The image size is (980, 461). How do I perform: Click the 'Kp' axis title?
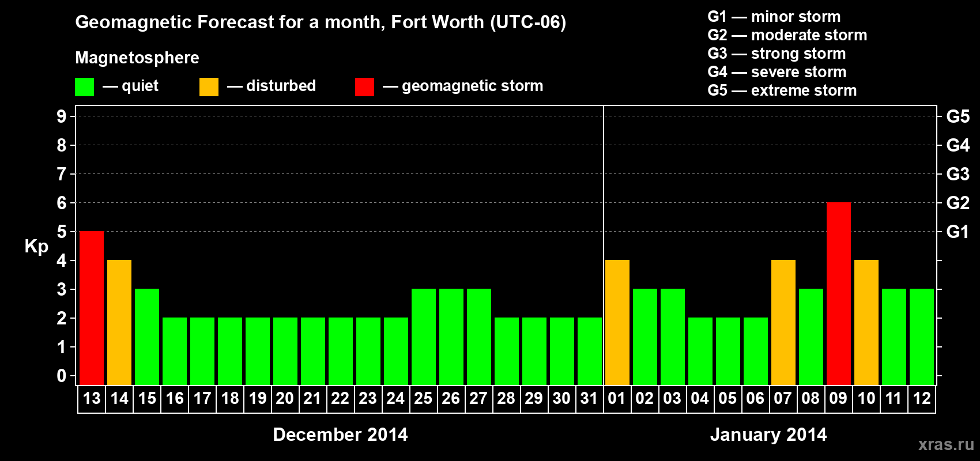36,247
